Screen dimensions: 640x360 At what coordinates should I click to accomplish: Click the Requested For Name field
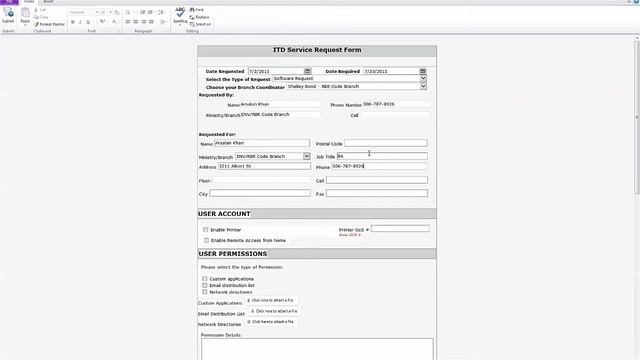point(262,143)
